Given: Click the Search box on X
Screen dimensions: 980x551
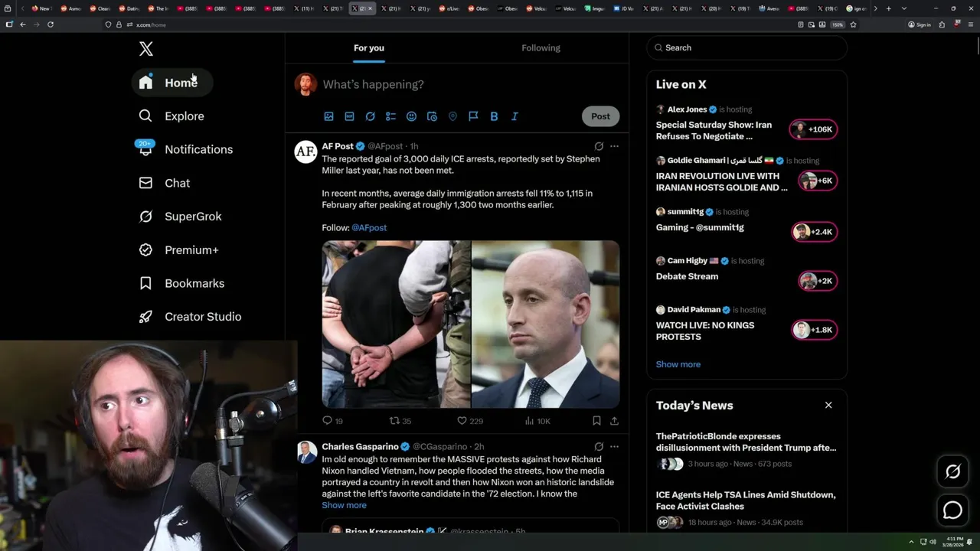Looking at the screenshot, I should pos(746,47).
